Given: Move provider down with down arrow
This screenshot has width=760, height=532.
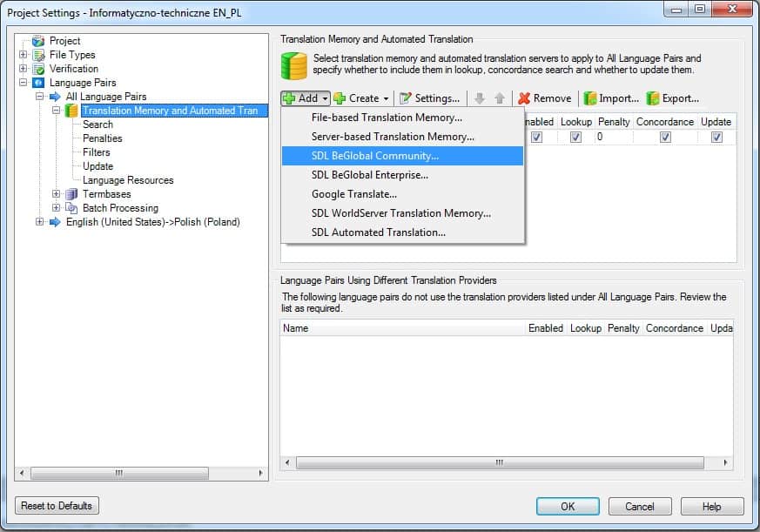Looking at the screenshot, I should point(480,98).
